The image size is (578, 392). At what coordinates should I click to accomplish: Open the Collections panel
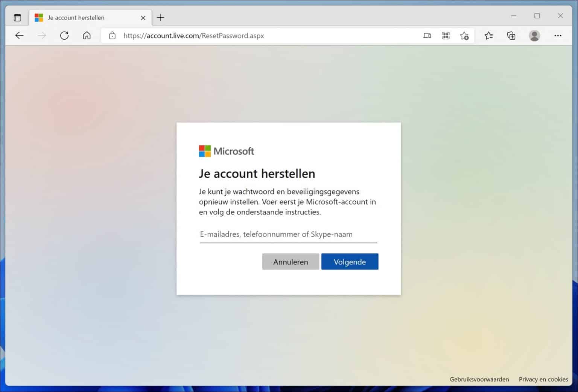[x=511, y=35]
